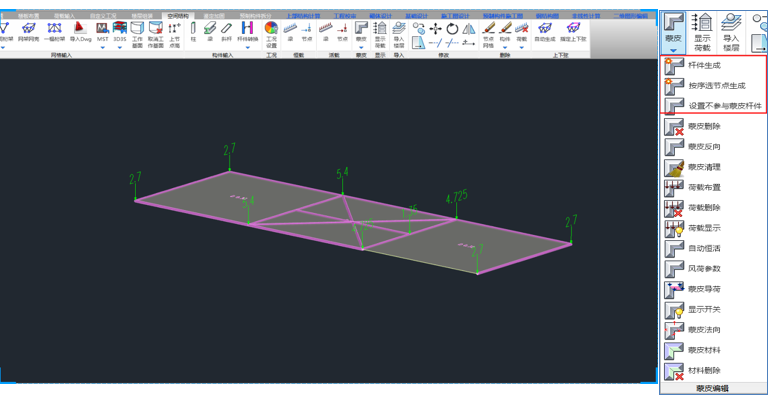Image resolution: width=773 pixels, height=410 pixels.
Task: Select the 斜杆 diagonal brace tool
Action: [x=226, y=32]
